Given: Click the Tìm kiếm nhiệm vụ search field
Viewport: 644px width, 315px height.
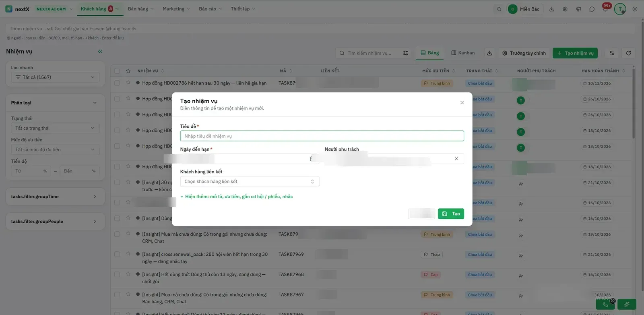Looking at the screenshot, I should [369, 53].
